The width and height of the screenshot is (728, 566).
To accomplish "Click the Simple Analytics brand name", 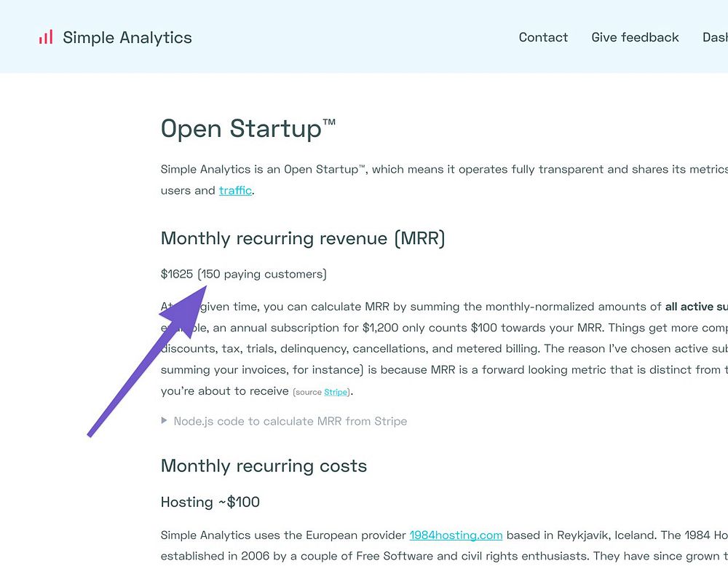I will click(127, 38).
